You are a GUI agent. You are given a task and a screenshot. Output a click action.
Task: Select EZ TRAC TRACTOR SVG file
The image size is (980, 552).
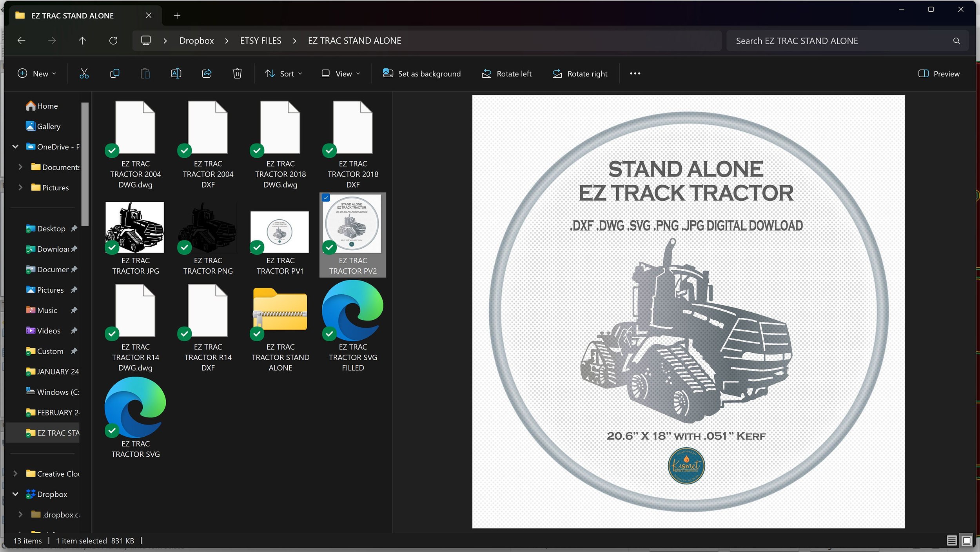pos(136,418)
